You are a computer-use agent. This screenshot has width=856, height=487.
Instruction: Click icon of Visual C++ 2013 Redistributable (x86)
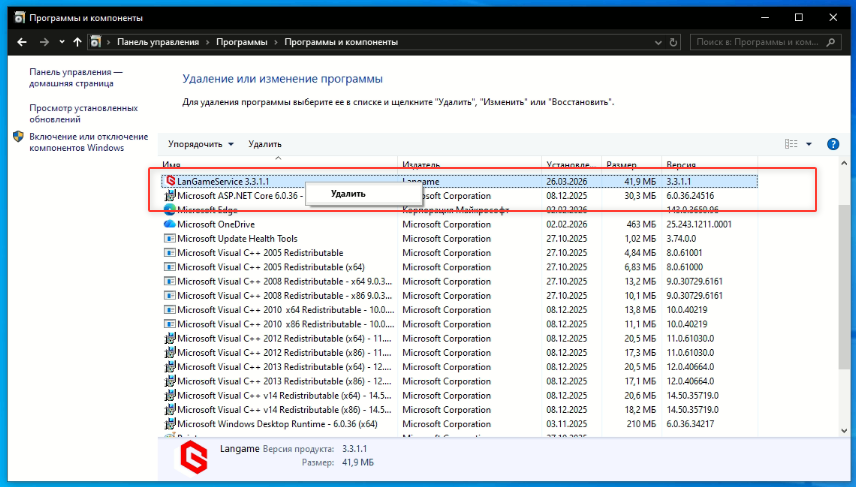point(170,381)
